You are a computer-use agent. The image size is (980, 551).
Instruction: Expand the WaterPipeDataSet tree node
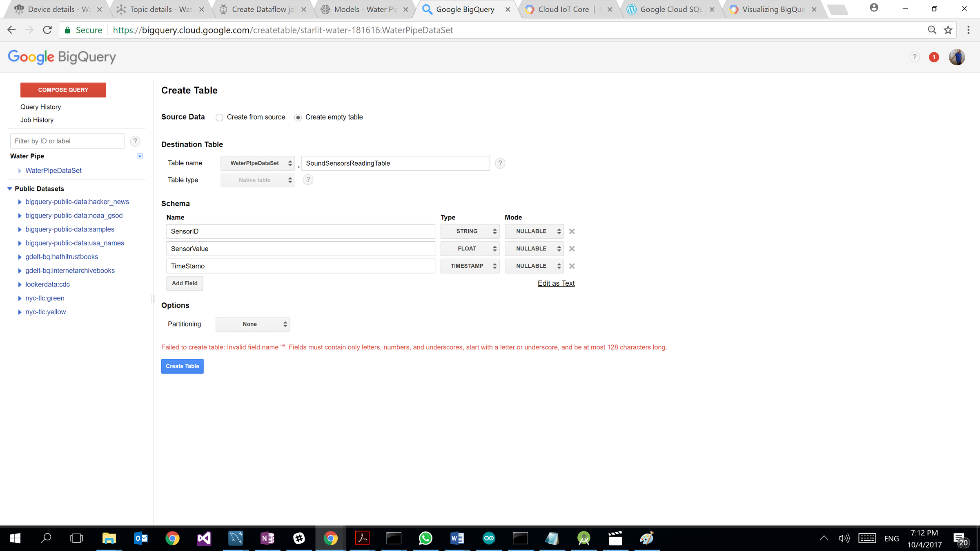(20, 171)
